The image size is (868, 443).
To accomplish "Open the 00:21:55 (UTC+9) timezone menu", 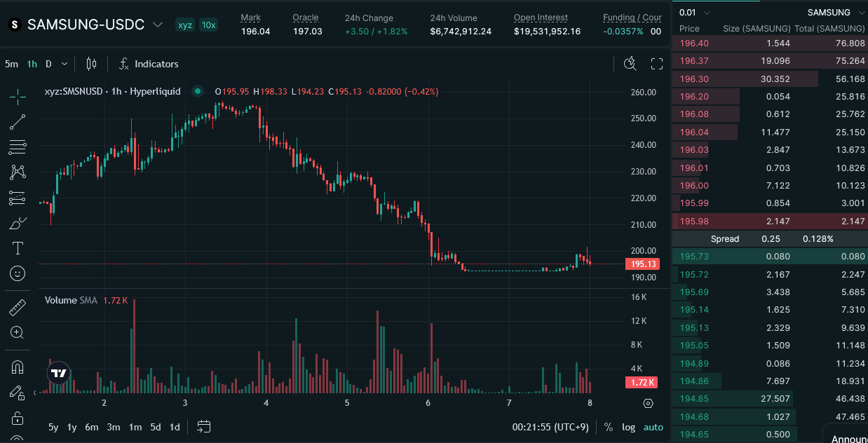I will pyautogui.click(x=550, y=427).
